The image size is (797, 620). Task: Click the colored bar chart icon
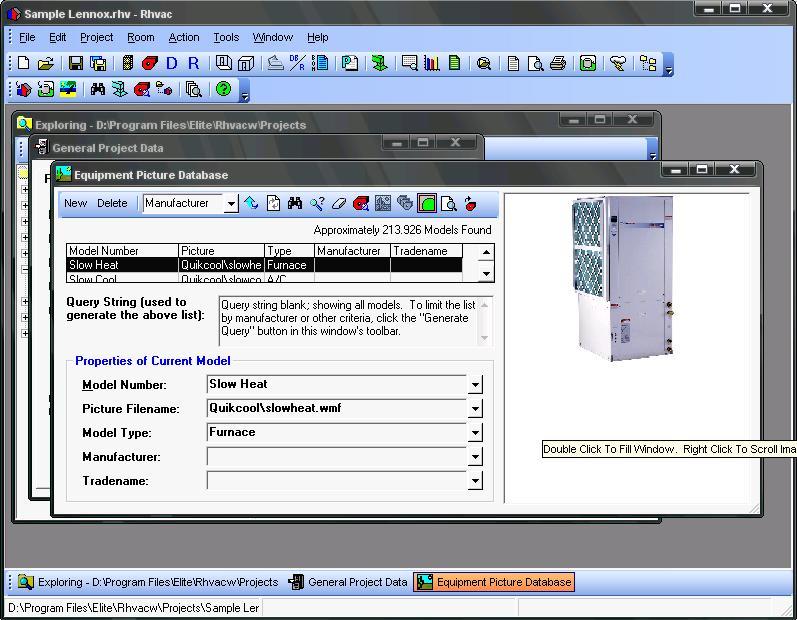click(432, 63)
